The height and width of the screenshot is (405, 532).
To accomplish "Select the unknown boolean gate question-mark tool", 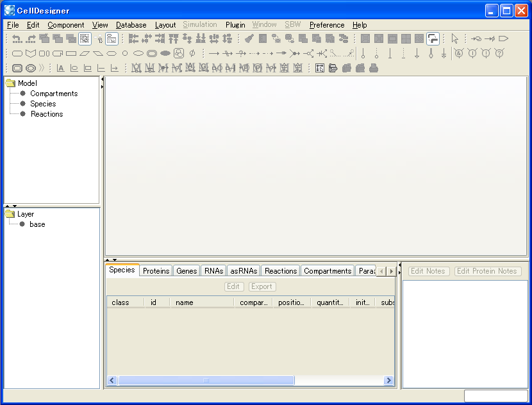I will point(499,54).
